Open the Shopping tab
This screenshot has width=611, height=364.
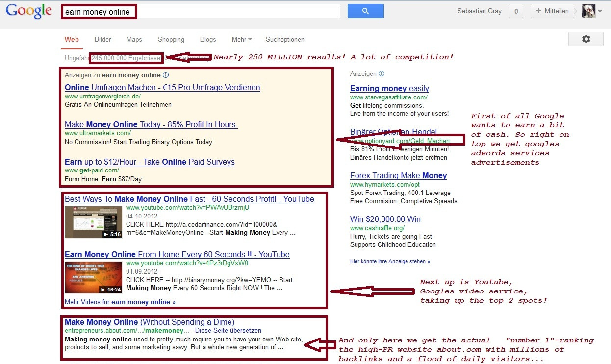coord(171,39)
